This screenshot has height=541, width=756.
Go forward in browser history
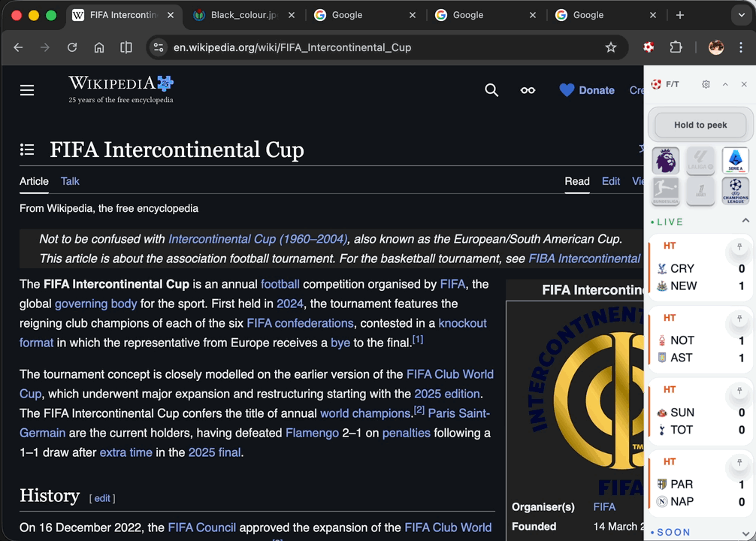point(45,47)
